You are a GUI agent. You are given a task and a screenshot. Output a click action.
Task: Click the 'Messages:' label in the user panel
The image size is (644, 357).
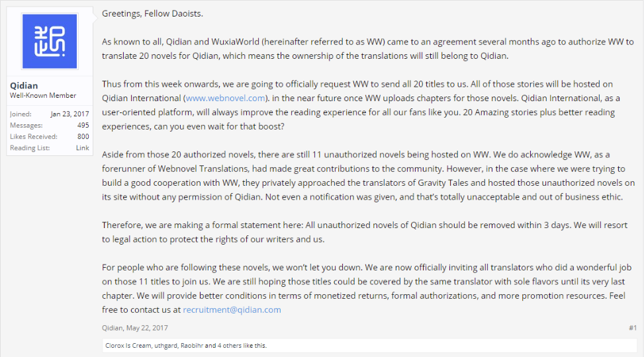click(x=26, y=125)
